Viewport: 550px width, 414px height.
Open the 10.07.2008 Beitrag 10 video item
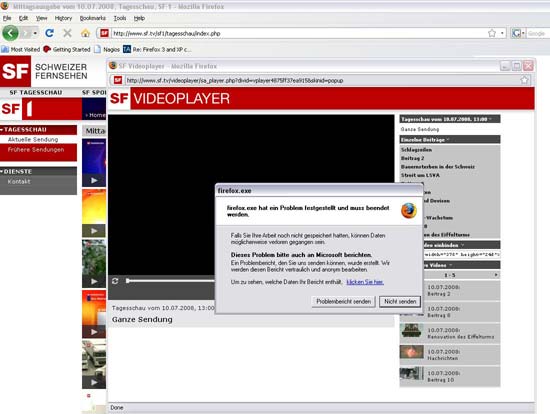tap(450, 376)
